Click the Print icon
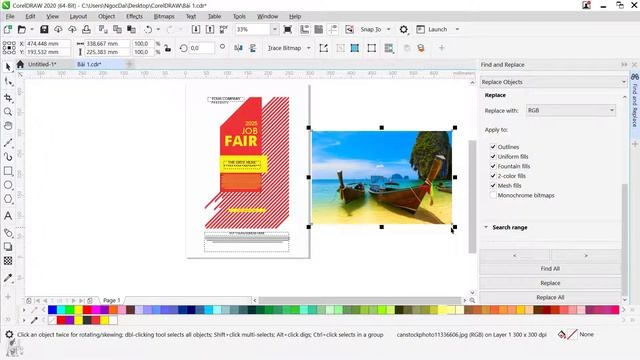640x360 pixels. [x=86, y=29]
